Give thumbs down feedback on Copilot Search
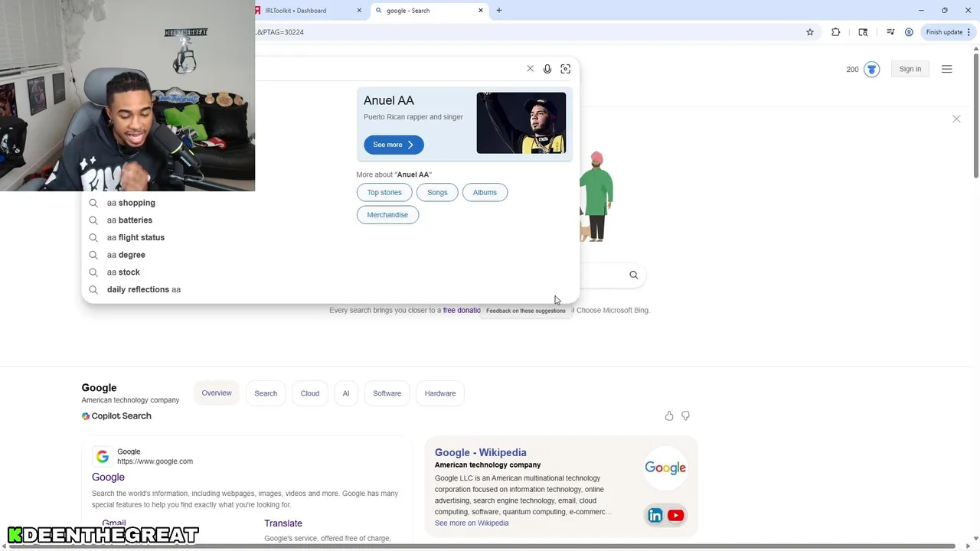 (x=686, y=416)
